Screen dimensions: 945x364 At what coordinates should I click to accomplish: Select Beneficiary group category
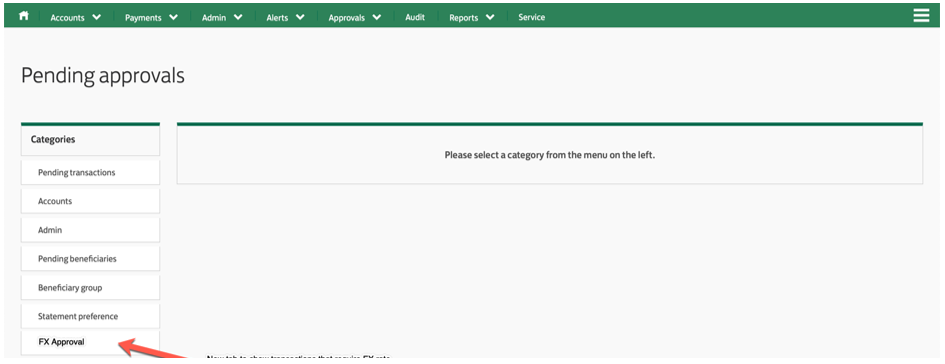pyautogui.click(x=90, y=287)
